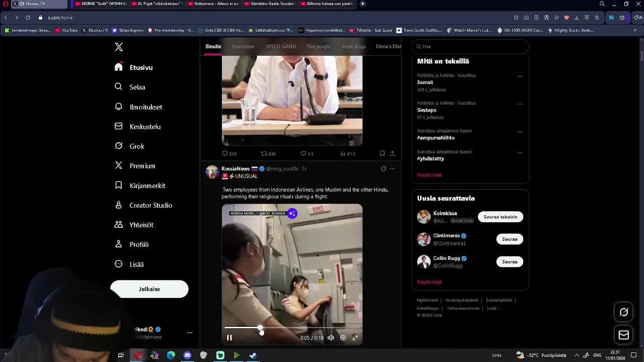Open options for Gestapo trend
The image size is (644, 362).
(520, 105)
